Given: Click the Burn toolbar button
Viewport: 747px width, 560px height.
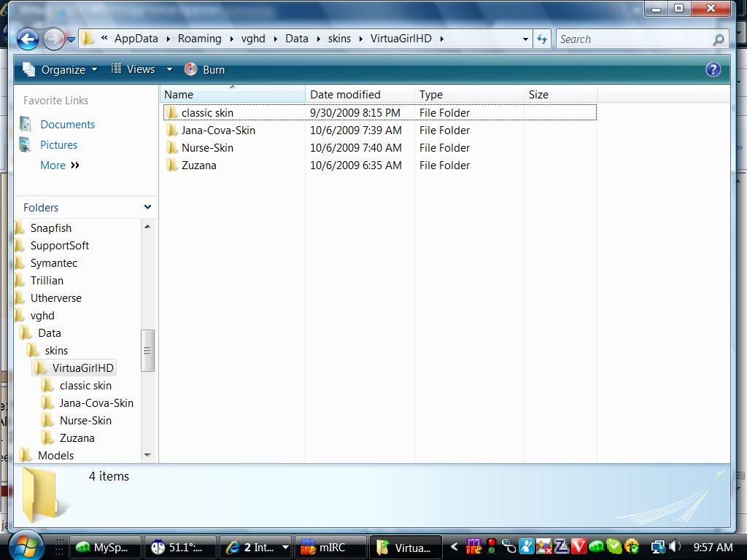Looking at the screenshot, I should pos(204,69).
